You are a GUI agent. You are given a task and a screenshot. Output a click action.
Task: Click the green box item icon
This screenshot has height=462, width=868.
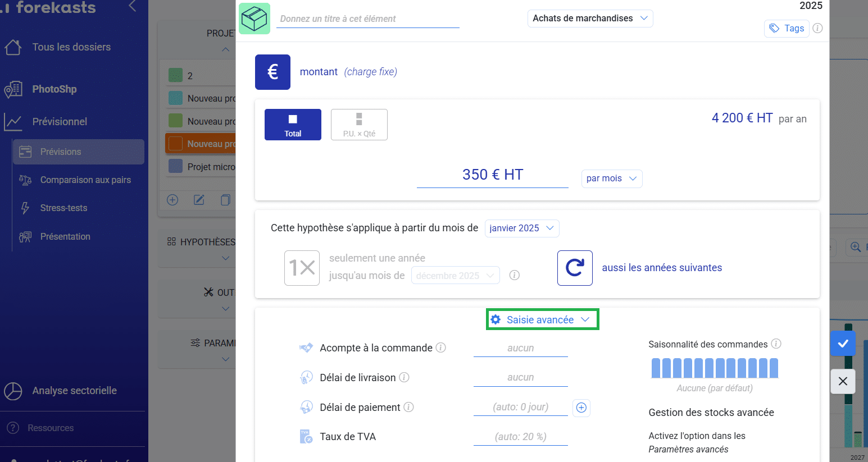255,19
